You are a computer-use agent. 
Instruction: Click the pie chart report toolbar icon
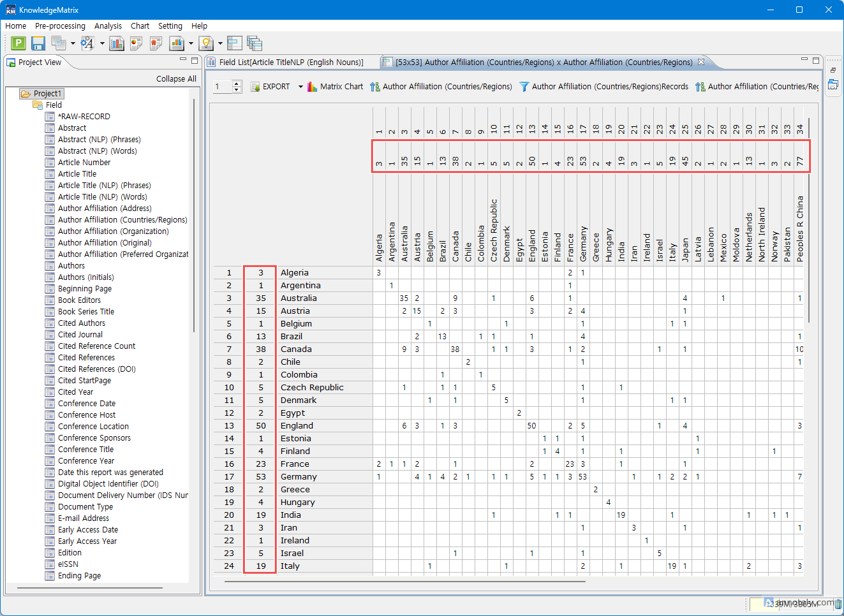(x=136, y=43)
